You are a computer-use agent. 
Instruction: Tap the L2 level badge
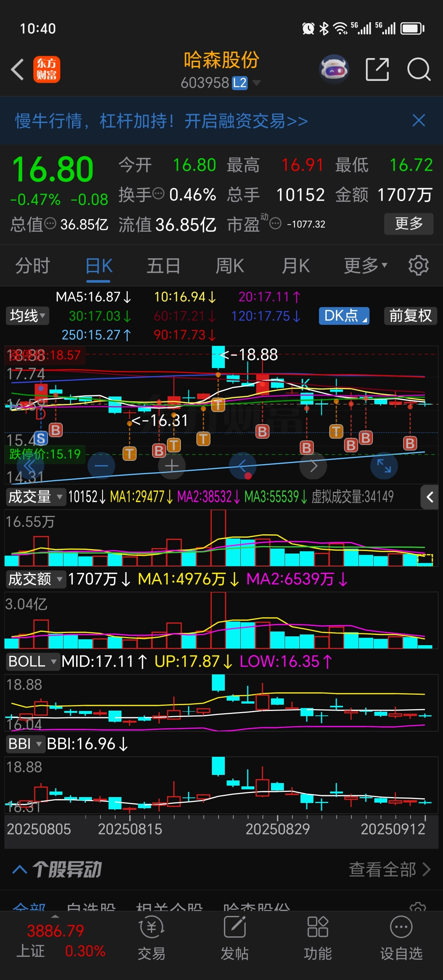(239, 82)
